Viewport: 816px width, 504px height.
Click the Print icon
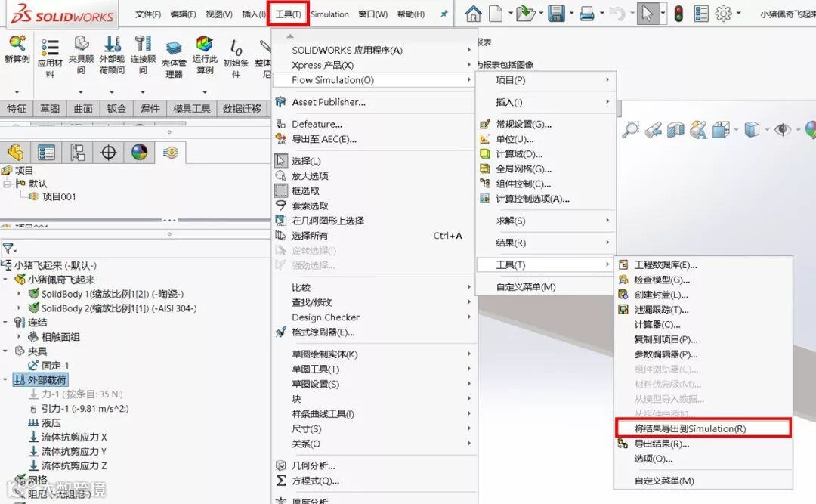587,14
